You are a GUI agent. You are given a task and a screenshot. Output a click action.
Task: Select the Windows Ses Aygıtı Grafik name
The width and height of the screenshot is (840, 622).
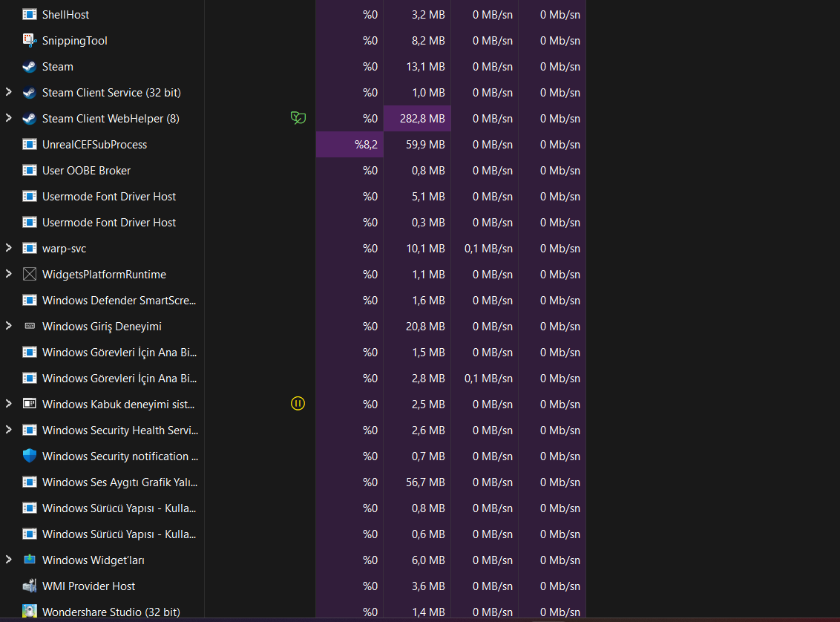(x=119, y=482)
